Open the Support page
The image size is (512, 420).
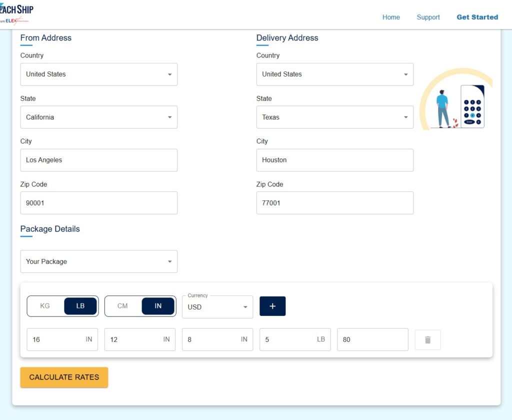tap(428, 17)
